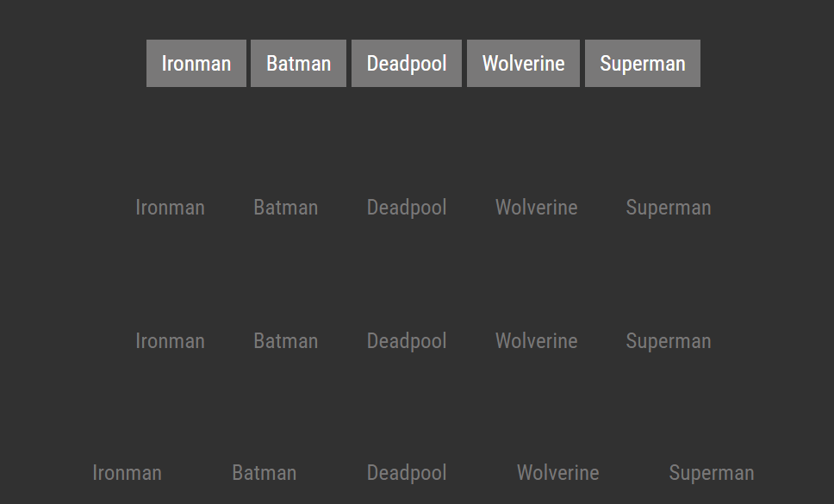
Task: Select Superman in the first text row
Action: click(668, 207)
